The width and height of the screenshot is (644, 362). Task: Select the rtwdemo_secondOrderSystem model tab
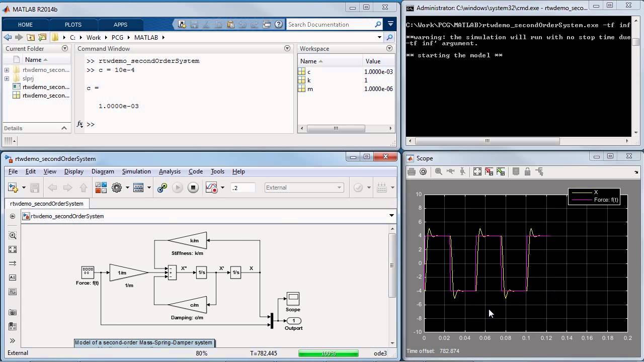pos(47,204)
